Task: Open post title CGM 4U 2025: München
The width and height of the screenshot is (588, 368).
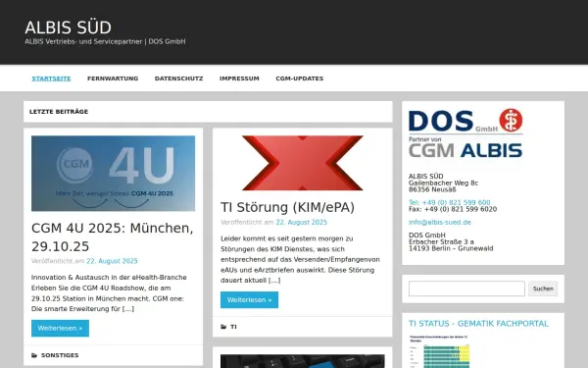Action: [x=112, y=237]
